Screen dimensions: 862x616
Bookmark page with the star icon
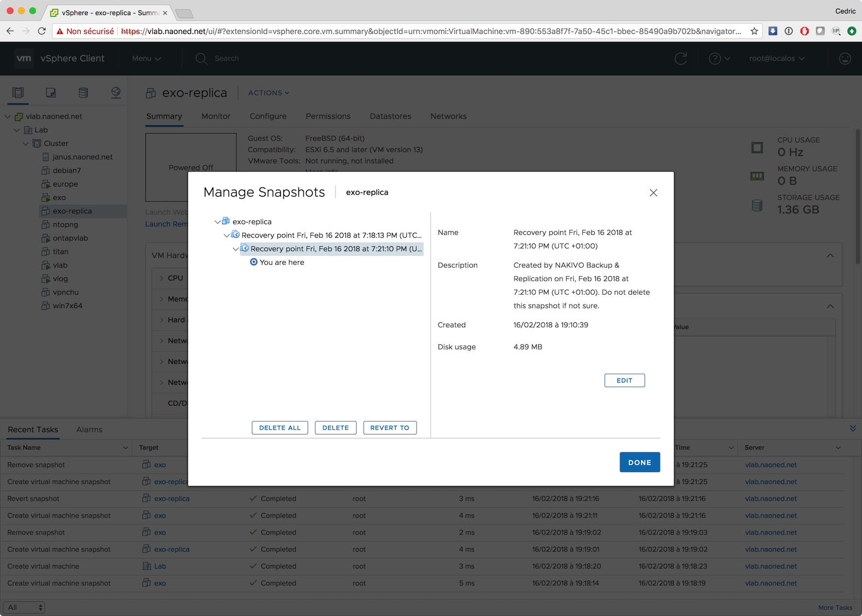(x=754, y=31)
